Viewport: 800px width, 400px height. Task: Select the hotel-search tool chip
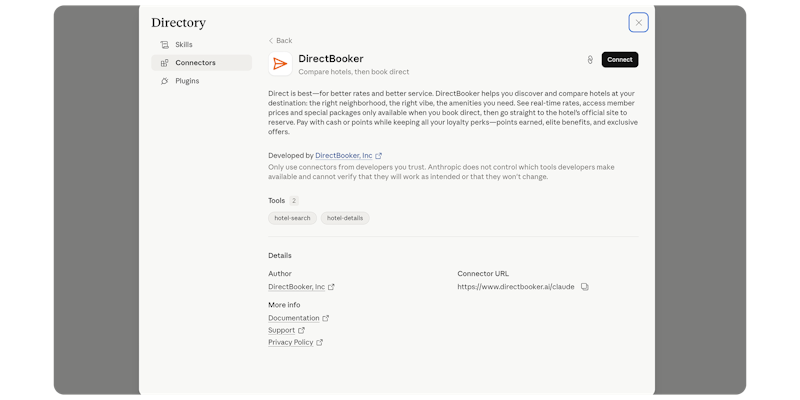(292, 218)
